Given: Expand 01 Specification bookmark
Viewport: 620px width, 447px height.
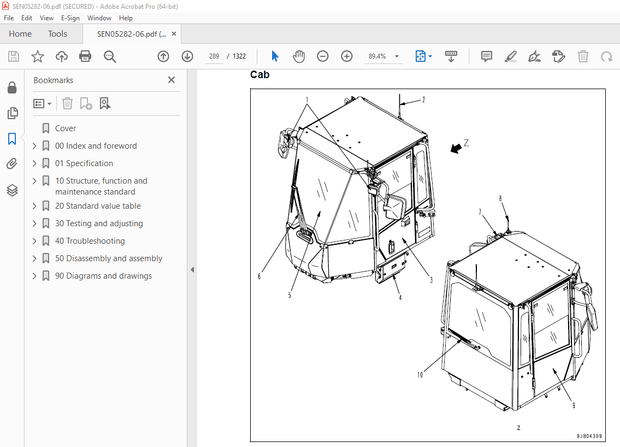Looking at the screenshot, I should tap(35, 163).
